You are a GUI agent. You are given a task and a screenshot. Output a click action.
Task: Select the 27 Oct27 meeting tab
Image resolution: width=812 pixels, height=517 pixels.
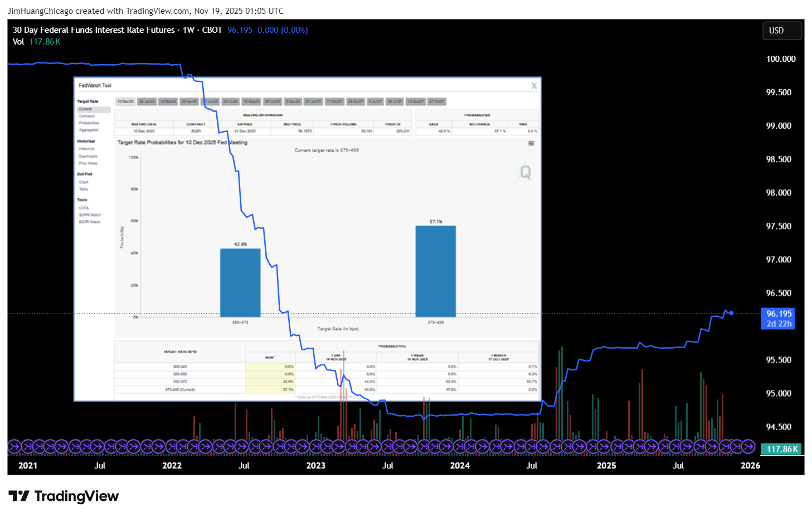(x=436, y=101)
